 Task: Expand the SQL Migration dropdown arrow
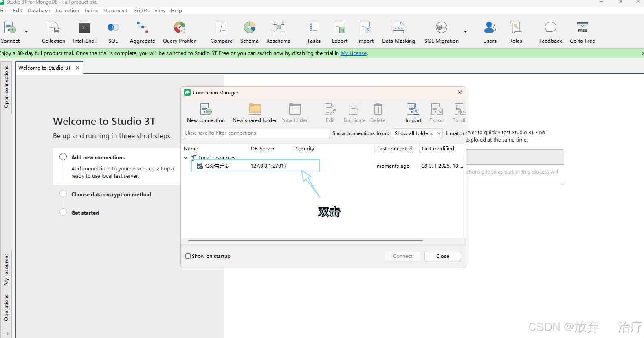point(465,32)
